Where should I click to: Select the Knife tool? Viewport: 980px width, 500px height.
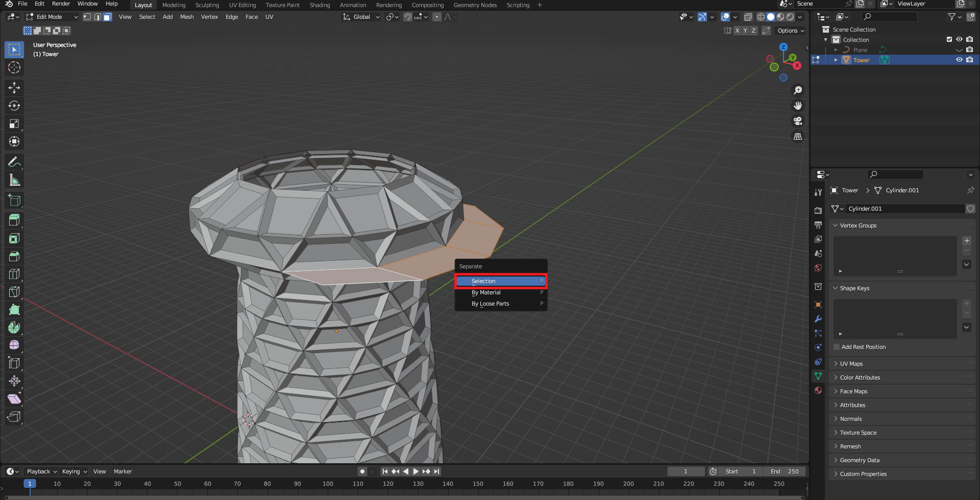[14, 292]
